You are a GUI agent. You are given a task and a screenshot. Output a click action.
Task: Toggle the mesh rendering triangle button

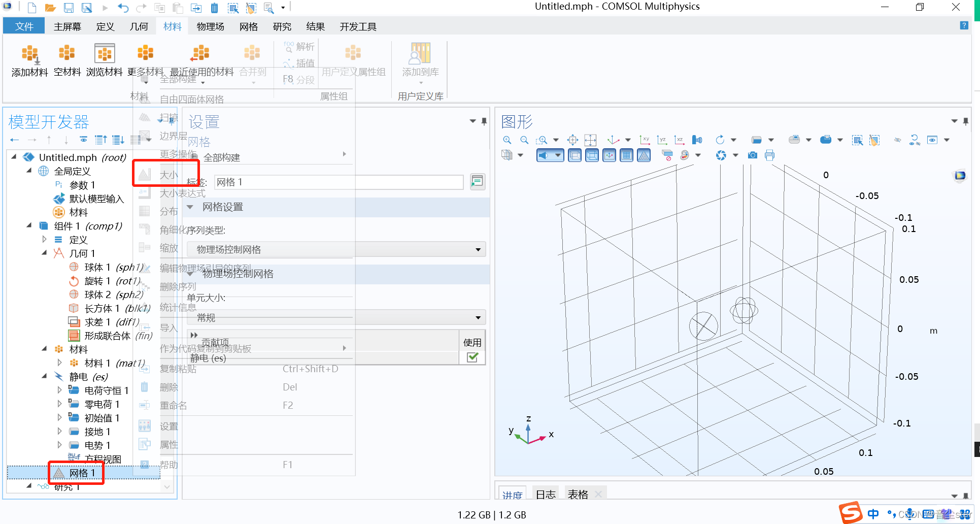pos(644,155)
